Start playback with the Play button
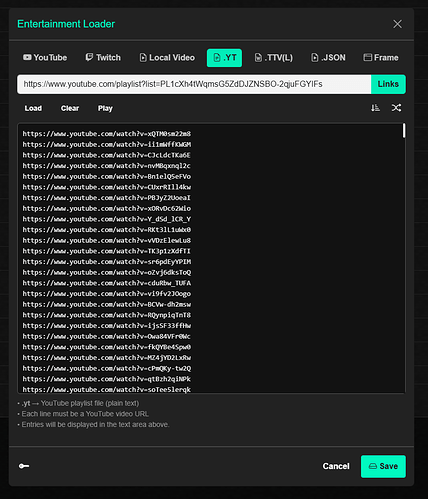 pos(105,108)
